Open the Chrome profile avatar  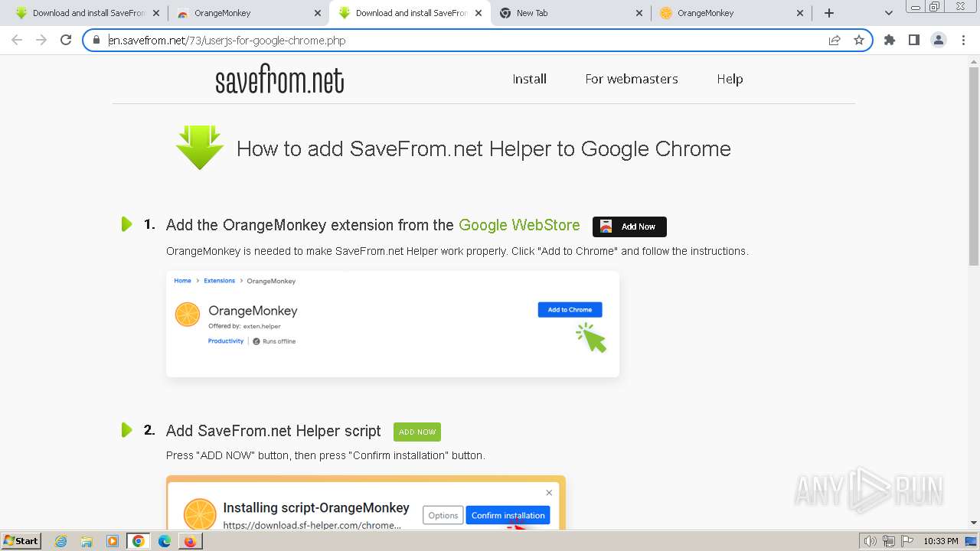point(939,40)
